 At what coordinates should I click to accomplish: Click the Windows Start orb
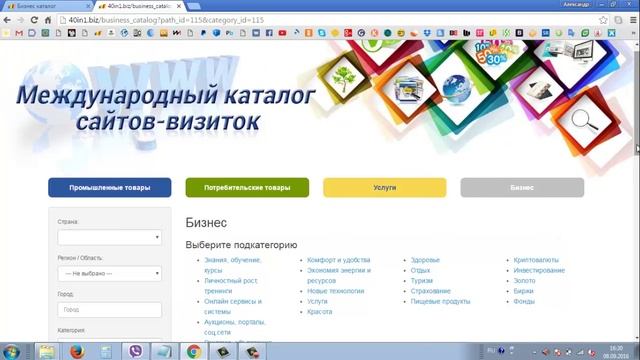coord(11,351)
